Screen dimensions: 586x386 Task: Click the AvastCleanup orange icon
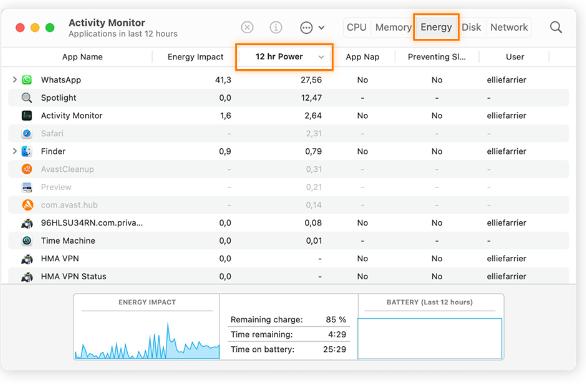pos(27,169)
